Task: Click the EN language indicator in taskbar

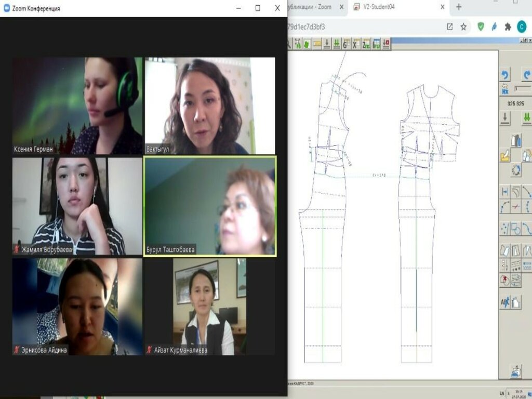Action: click(502, 394)
